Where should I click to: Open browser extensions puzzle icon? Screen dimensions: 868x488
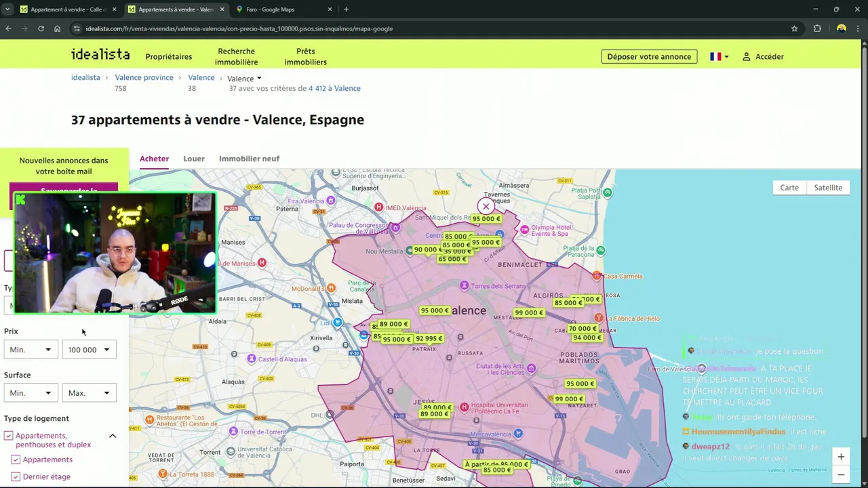tap(817, 28)
